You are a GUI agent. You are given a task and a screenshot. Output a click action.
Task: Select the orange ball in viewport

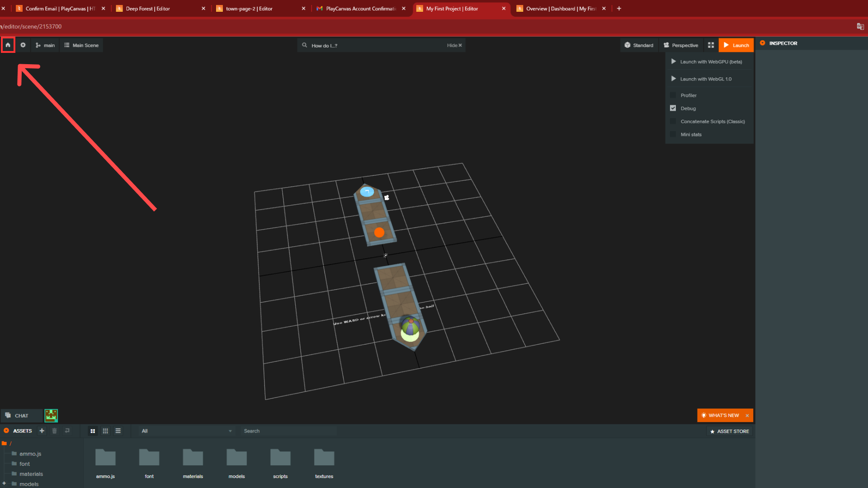pos(379,232)
